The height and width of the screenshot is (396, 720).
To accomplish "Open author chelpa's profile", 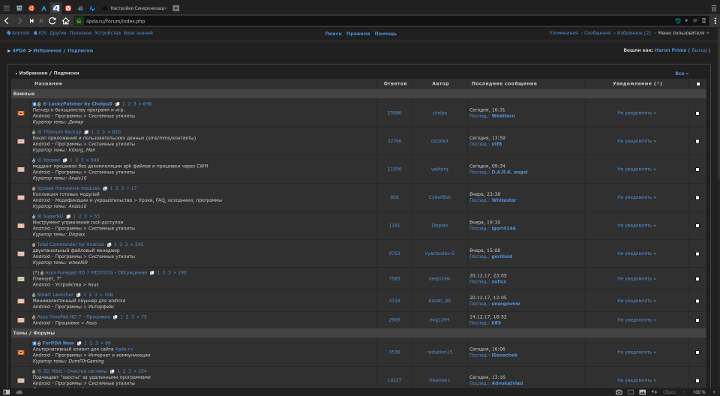I will pyautogui.click(x=439, y=113).
